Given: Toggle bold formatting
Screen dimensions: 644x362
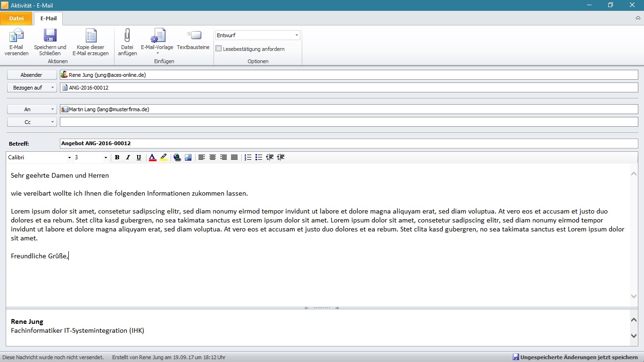Looking at the screenshot, I should pyautogui.click(x=117, y=157).
